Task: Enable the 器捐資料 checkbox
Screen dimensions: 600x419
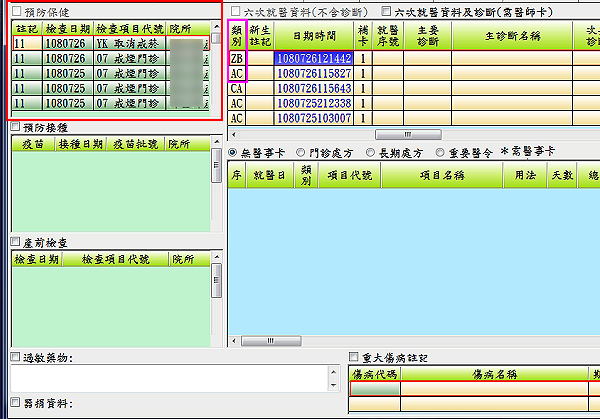Action: tap(15, 403)
